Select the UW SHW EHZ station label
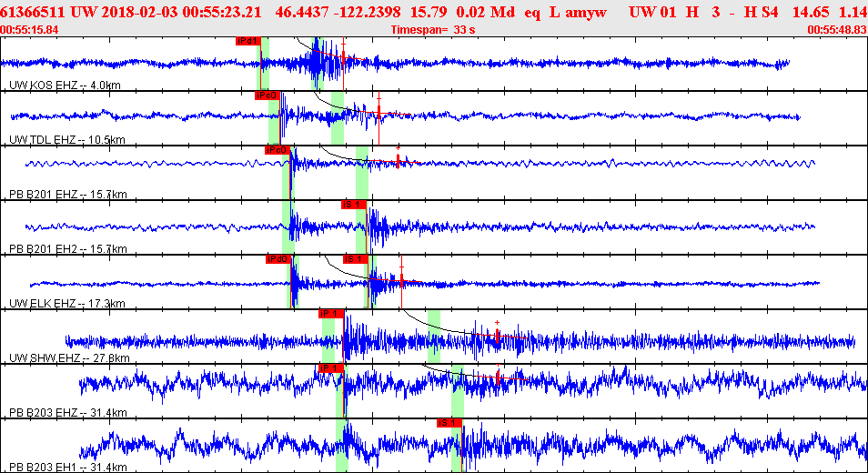Screen dimensions: 868x473 [69, 357]
